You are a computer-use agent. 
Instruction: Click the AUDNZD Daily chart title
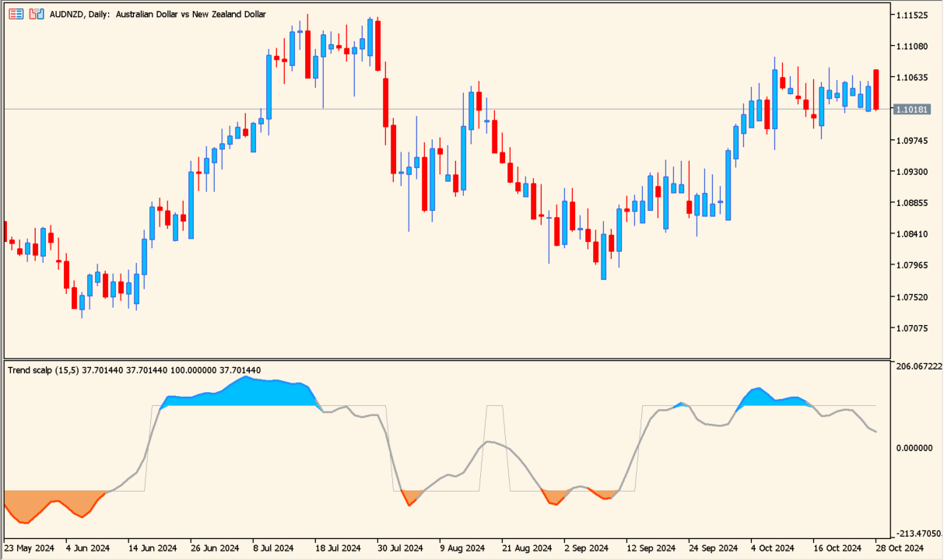pos(156,14)
